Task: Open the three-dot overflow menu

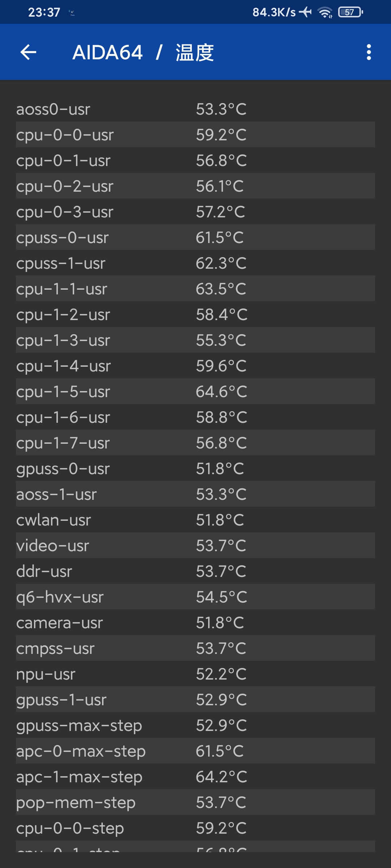Action: [369, 52]
